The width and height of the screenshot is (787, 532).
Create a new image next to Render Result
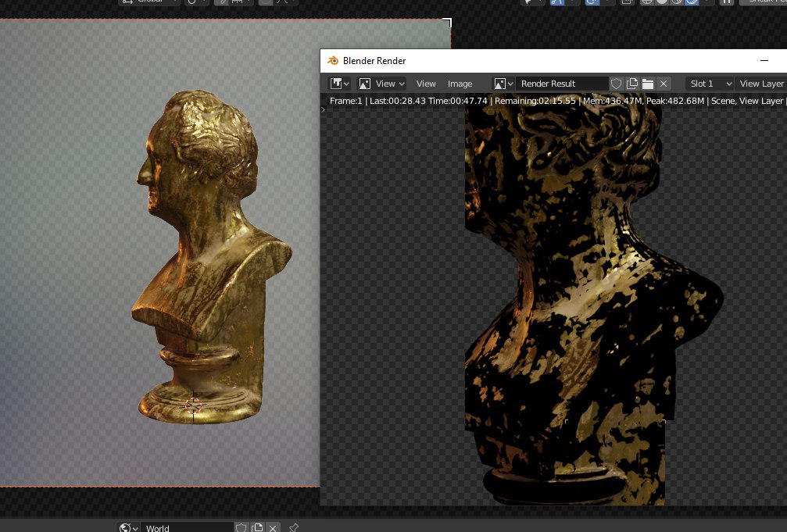[632, 84]
